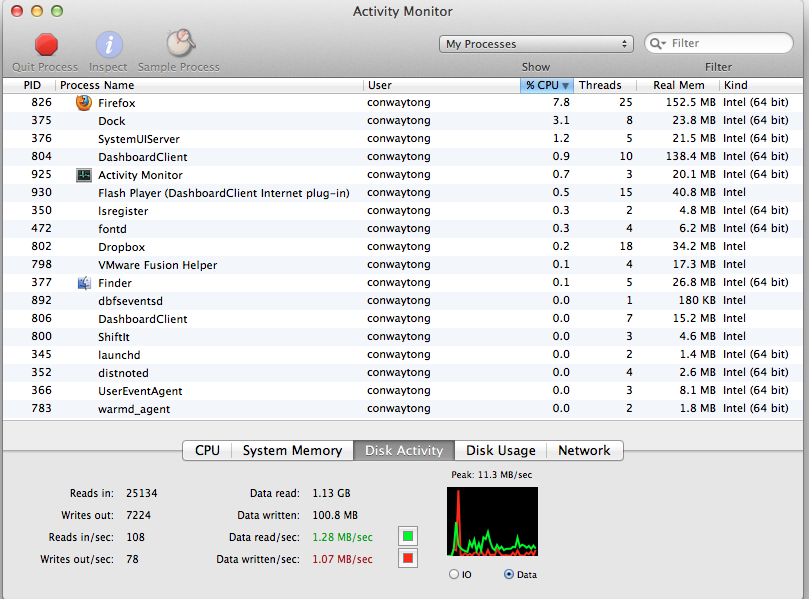Image resolution: width=809 pixels, height=599 pixels.
Task: Click the Finder icon in its process row
Action: coord(84,283)
